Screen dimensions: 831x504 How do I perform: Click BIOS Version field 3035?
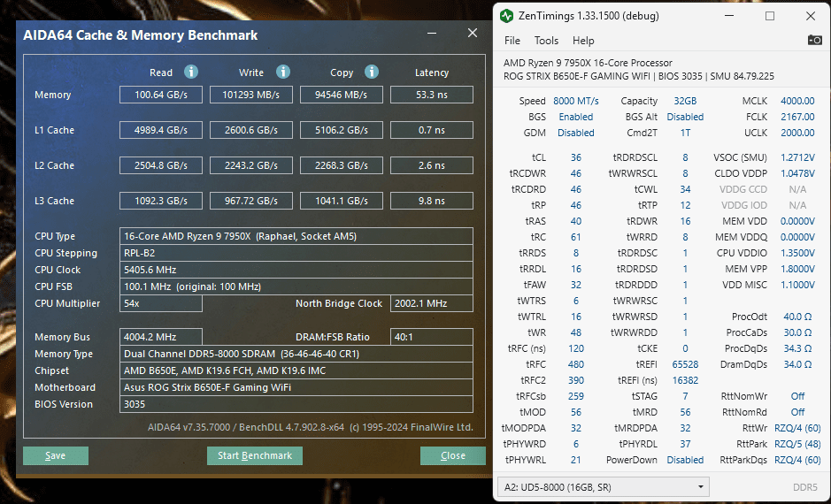tap(296, 404)
